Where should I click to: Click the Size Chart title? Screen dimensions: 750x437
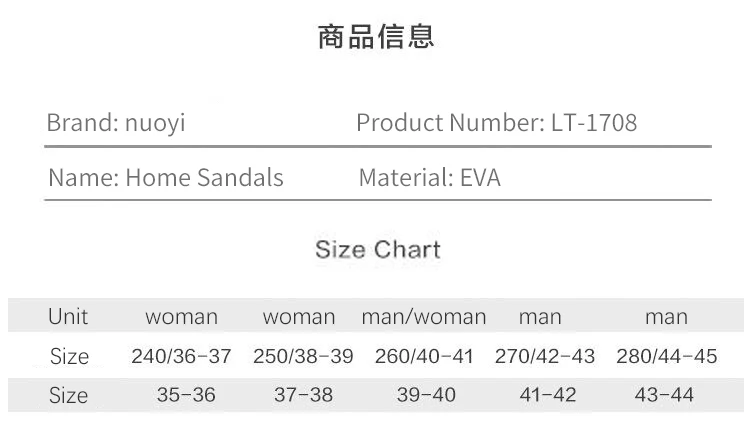coord(377,249)
